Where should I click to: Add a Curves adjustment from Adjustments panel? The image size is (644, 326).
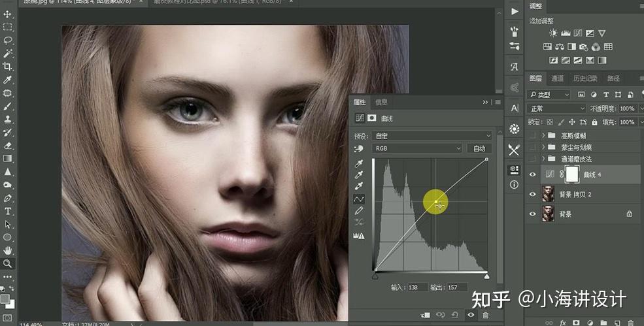pyautogui.click(x=578, y=33)
